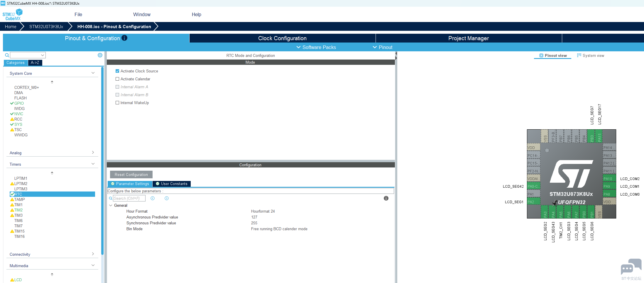Image resolution: width=644 pixels, height=283 pixels.
Task: Switch the peripheral list to A->Z
Action: (35, 62)
